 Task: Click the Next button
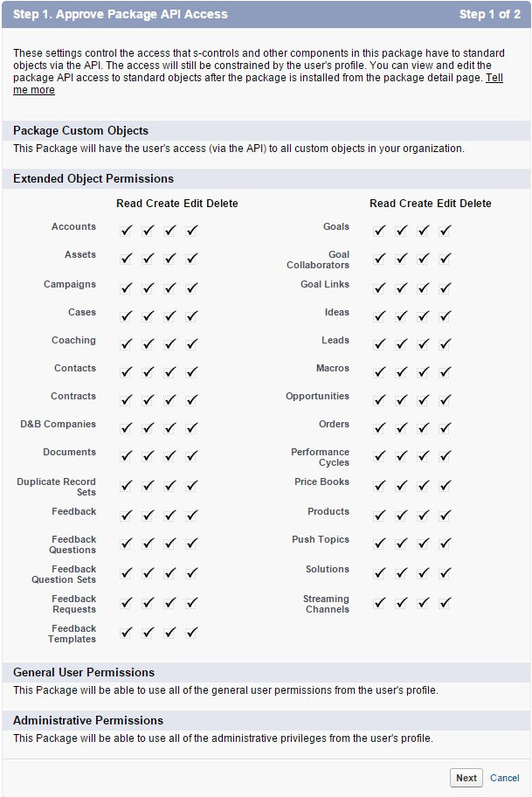point(466,778)
